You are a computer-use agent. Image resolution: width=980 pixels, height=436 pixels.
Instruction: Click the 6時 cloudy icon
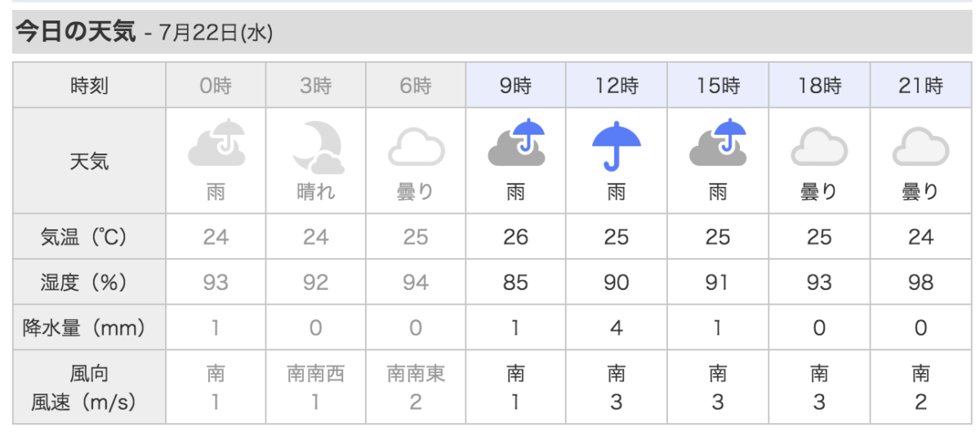pyautogui.click(x=416, y=149)
